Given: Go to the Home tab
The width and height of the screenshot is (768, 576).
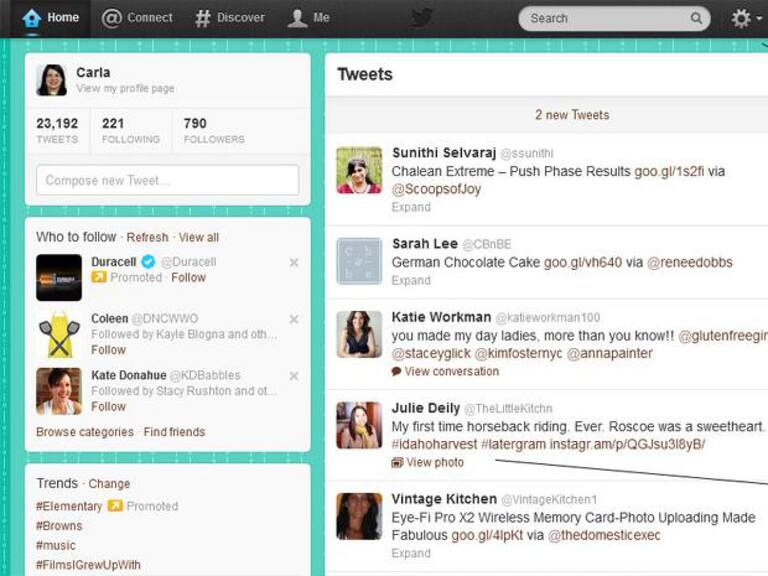Looking at the screenshot, I should (51, 18).
